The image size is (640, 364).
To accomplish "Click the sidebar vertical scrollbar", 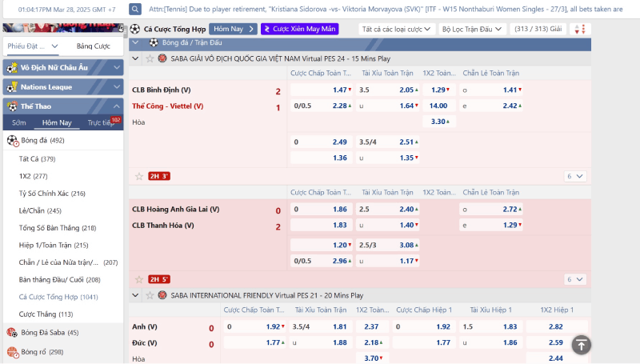I will [x=125, y=32].
